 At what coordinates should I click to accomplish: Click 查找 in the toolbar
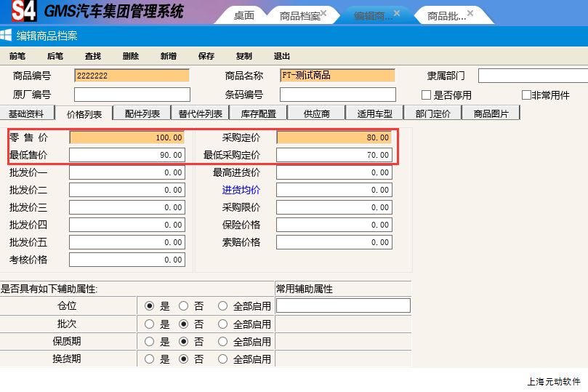[93, 56]
